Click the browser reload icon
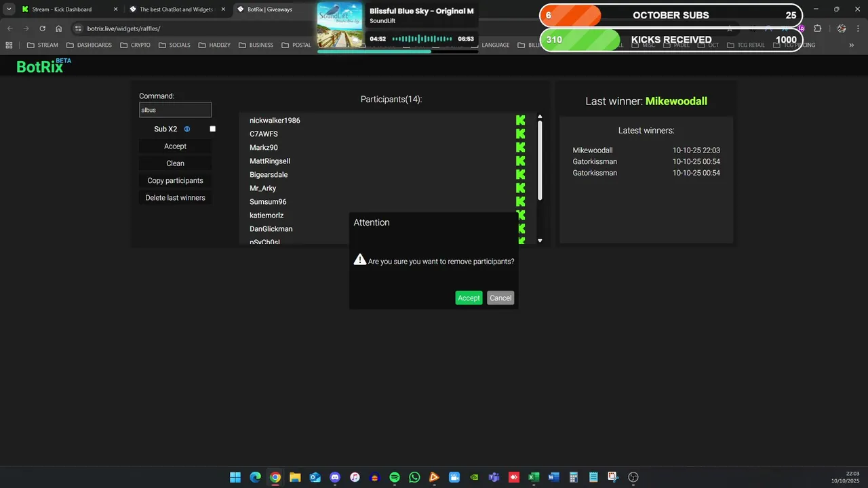 click(x=42, y=28)
